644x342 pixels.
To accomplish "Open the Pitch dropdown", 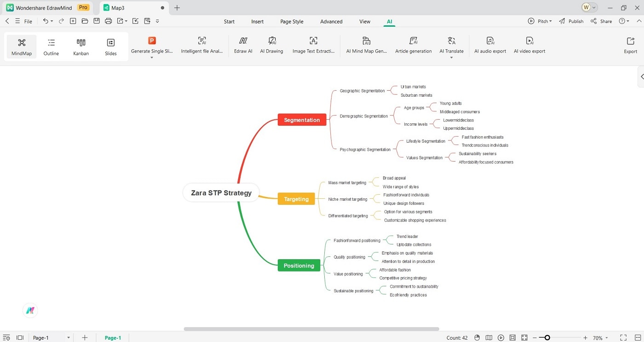I will tap(540, 21).
